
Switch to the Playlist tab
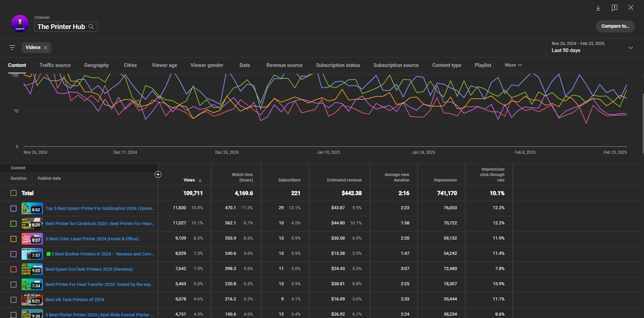point(483,65)
